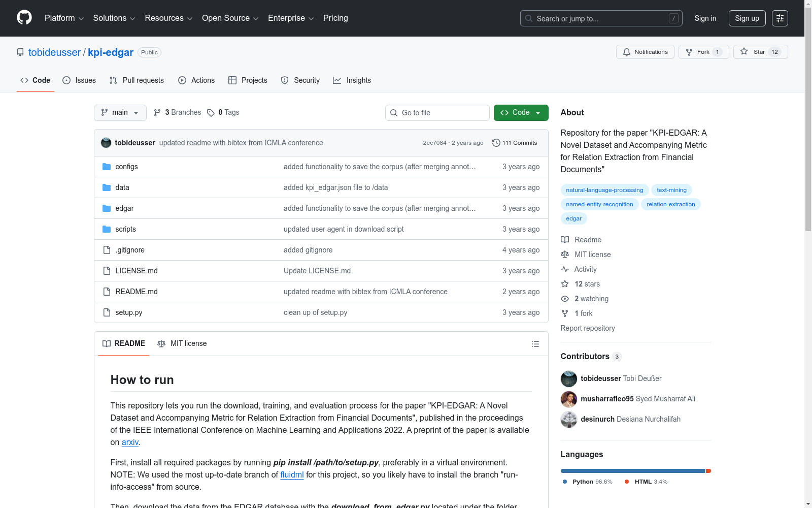Select the MIT license tab in README panel
Screen dimensions: 812x508
tap(182, 343)
